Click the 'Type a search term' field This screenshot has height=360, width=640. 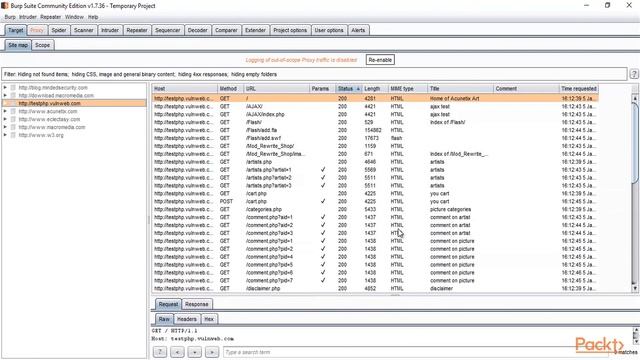(x=416, y=352)
